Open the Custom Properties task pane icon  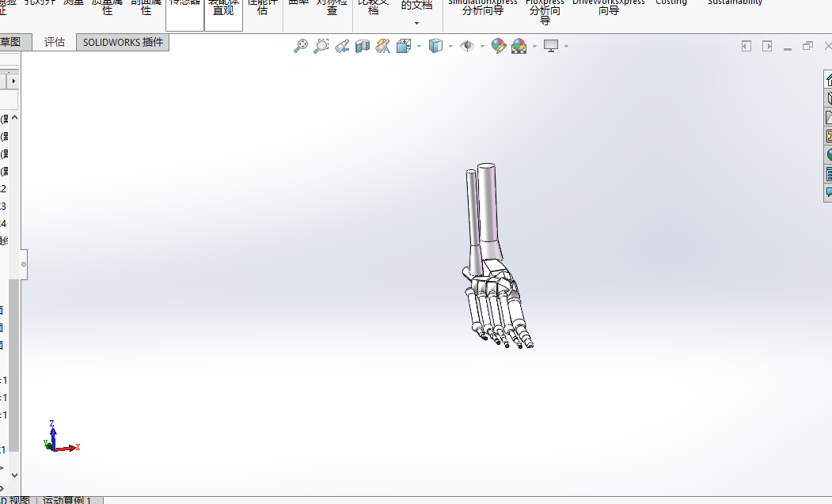tap(828, 173)
